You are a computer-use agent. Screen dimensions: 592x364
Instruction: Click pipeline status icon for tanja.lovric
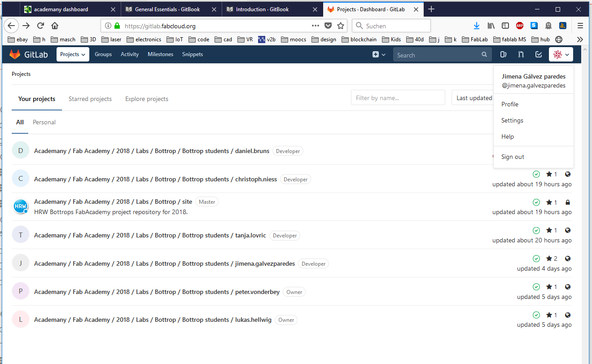(x=536, y=230)
